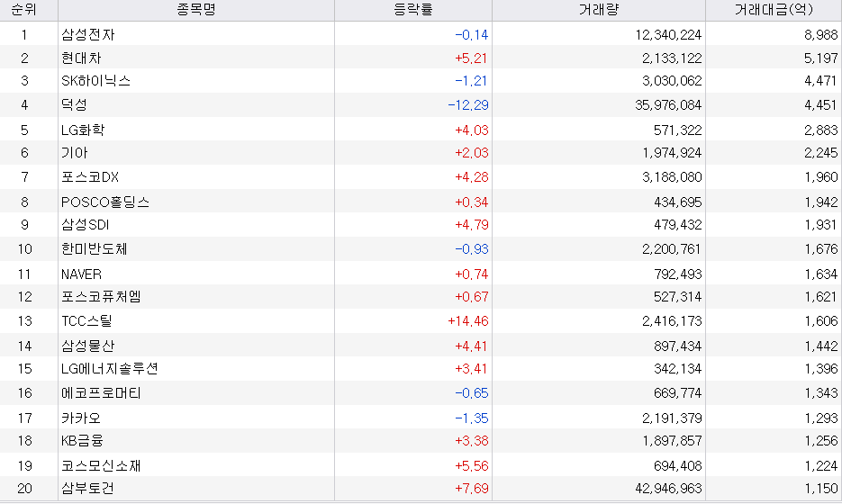The height and width of the screenshot is (504, 842).
Task: Open the 포스코DX entry
Action: click(90, 177)
